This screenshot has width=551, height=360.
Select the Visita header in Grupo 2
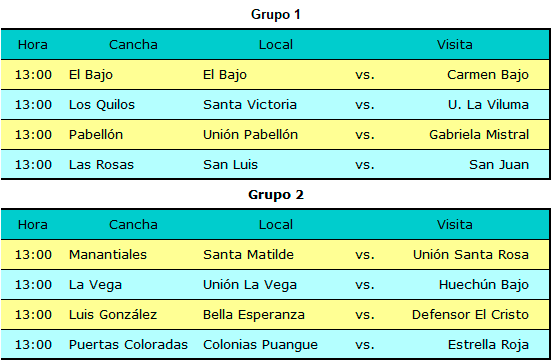(x=454, y=225)
